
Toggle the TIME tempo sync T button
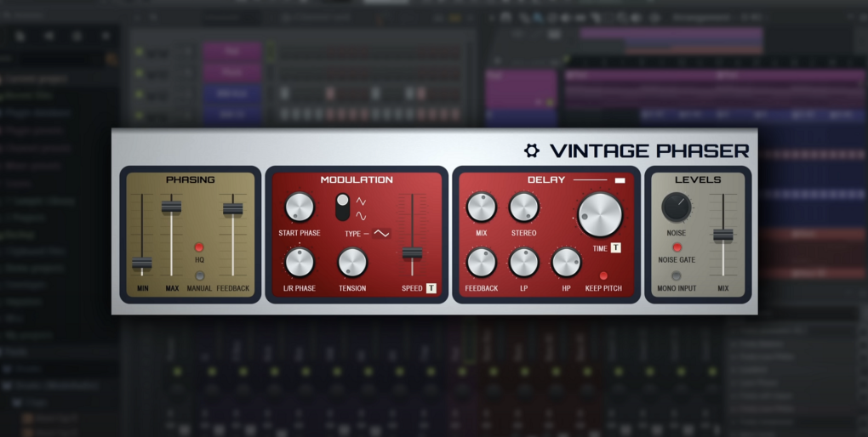point(615,247)
